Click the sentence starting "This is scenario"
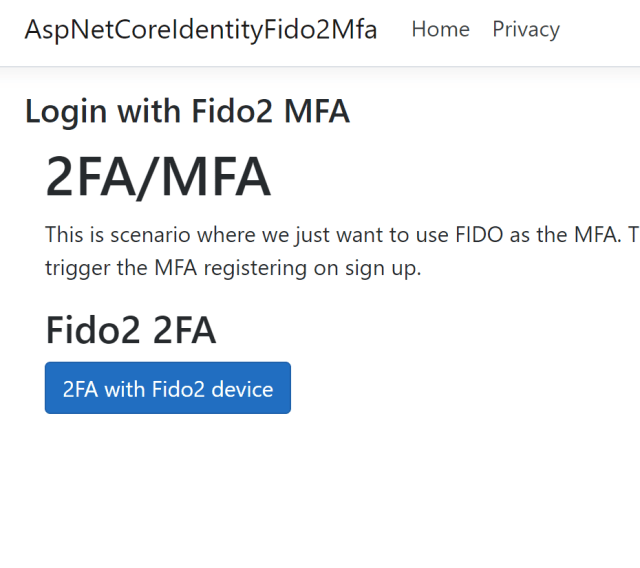Screen dimensions: 640x568 (300, 236)
